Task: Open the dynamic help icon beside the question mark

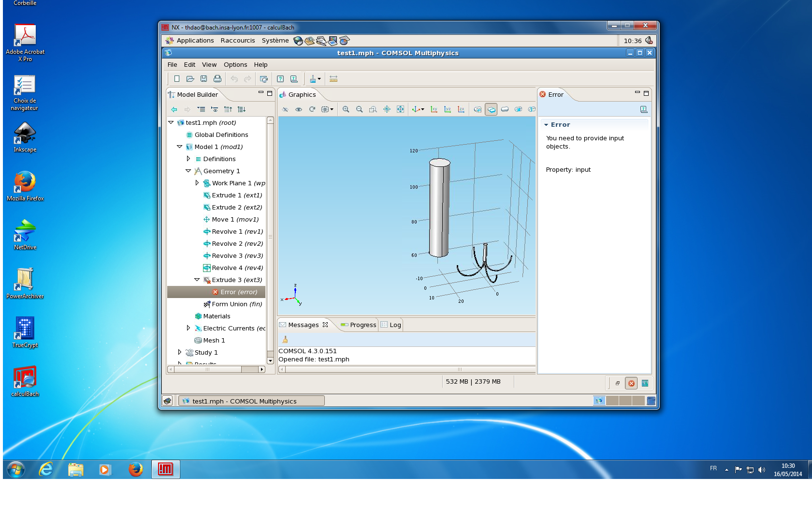Action: [294, 79]
